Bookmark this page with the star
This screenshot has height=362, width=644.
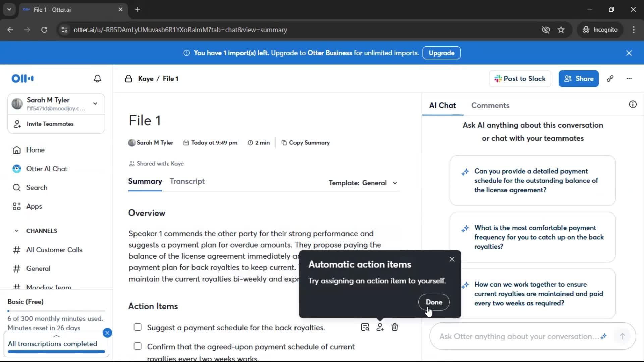pyautogui.click(x=561, y=30)
